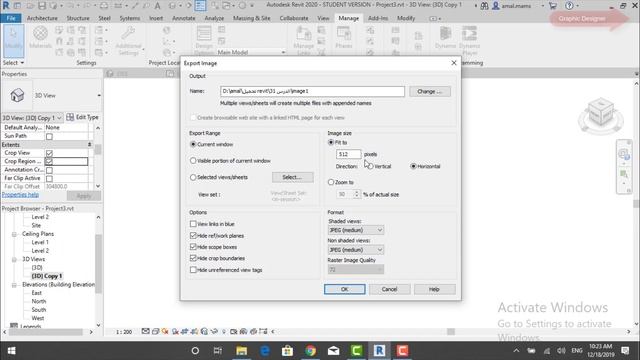Click the Help question mark icon in title bar
Viewport: 640px width, 360px height.
[569, 6]
